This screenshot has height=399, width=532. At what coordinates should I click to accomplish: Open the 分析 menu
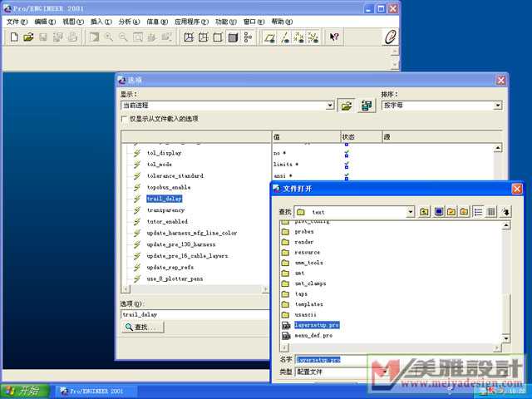129,22
